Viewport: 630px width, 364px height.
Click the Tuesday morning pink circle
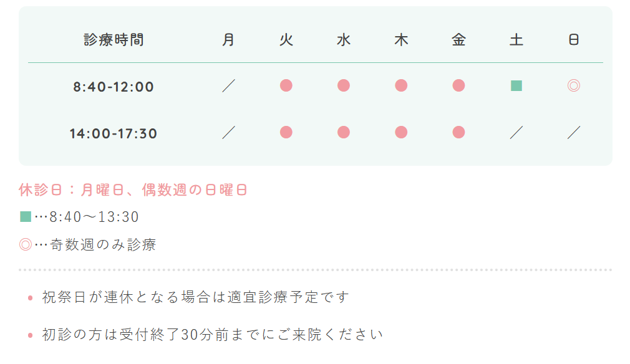(286, 85)
